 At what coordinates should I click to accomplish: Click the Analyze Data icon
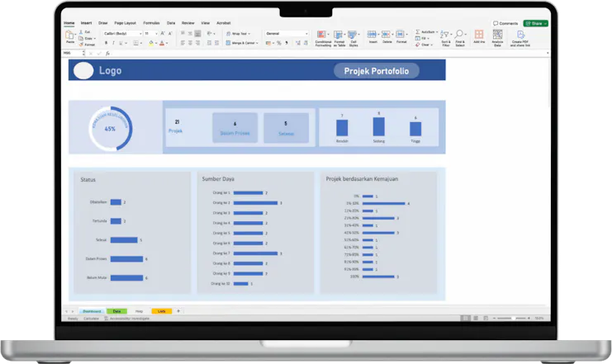pyautogui.click(x=498, y=35)
